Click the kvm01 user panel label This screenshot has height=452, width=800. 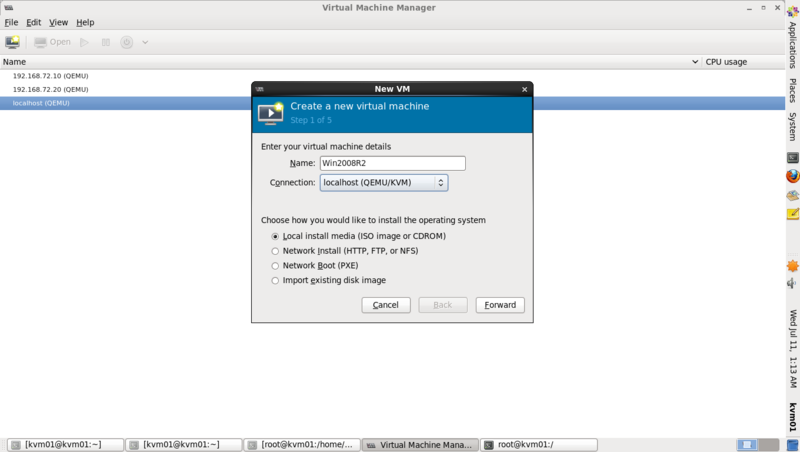792,417
